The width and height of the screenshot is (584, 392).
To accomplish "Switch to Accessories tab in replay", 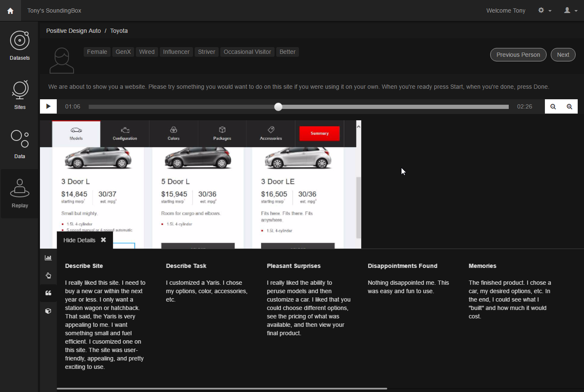I will point(271,134).
